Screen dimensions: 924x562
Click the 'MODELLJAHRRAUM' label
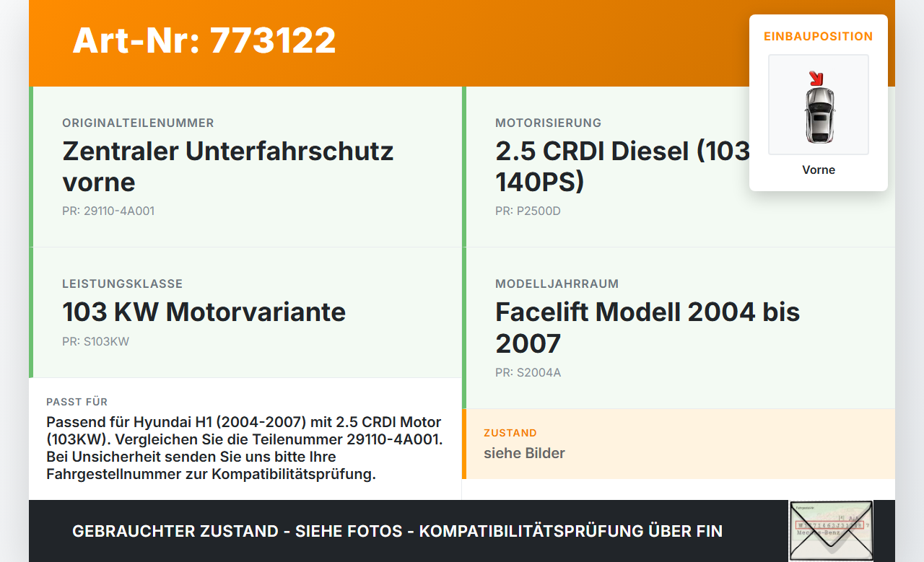coord(557,284)
